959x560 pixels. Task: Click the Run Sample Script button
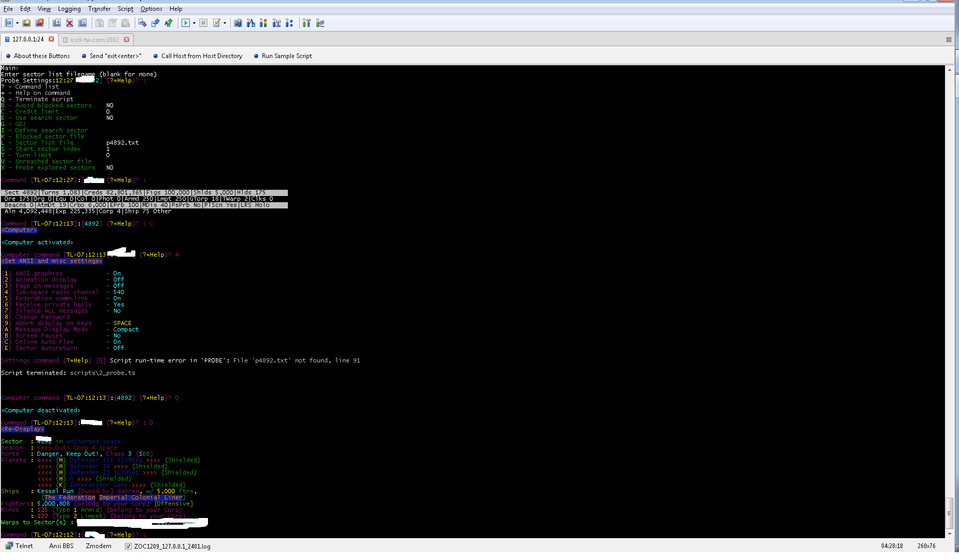286,56
